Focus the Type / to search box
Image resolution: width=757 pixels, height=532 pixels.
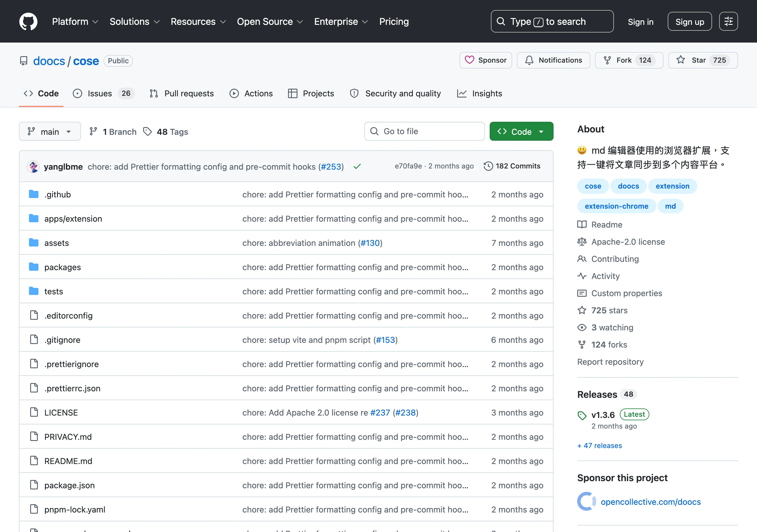[x=552, y=21]
